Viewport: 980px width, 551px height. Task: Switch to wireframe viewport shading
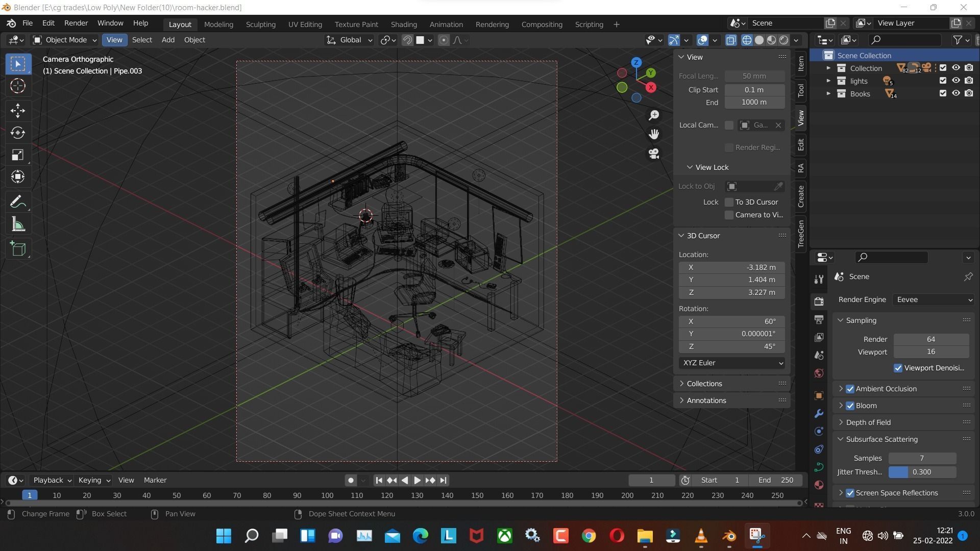tap(747, 40)
